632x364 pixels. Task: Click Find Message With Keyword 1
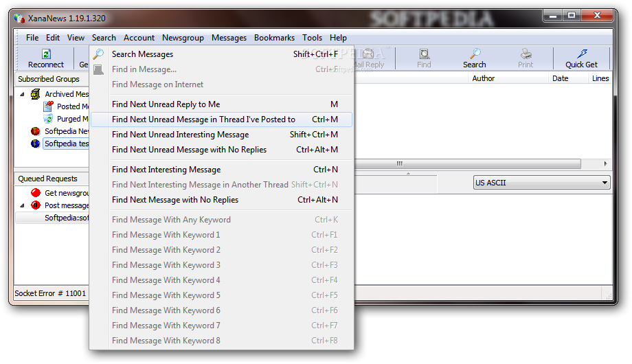[x=222, y=235]
